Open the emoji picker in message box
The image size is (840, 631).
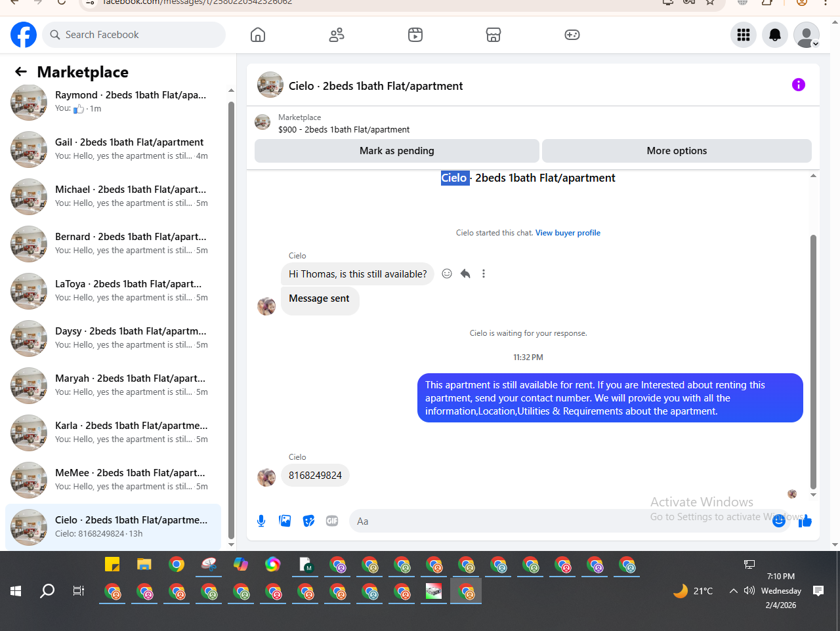coord(779,521)
